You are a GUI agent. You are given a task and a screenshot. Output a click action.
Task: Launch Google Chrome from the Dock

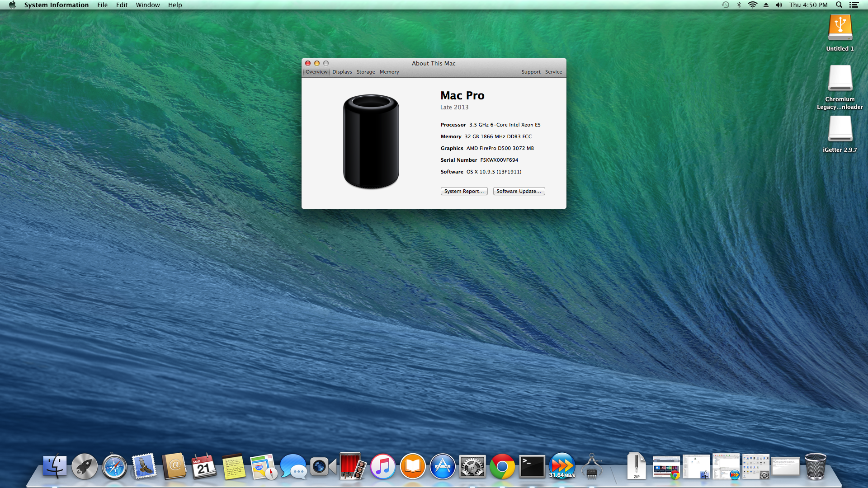(502, 466)
